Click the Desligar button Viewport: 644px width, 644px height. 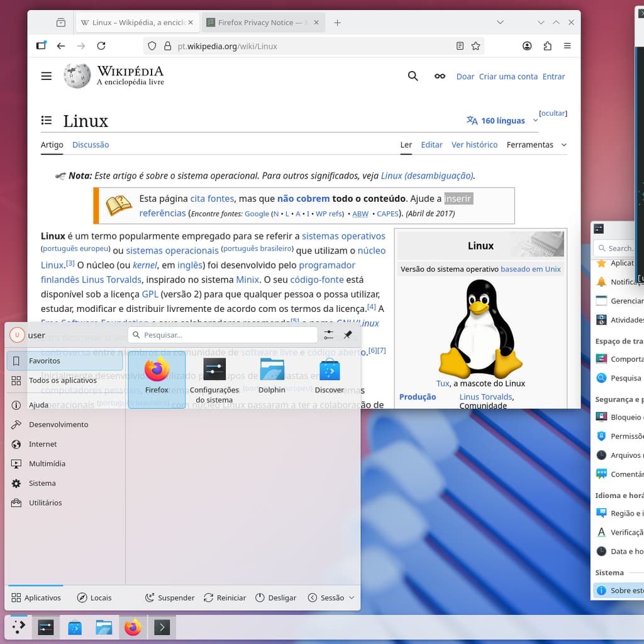tap(275, 597)
